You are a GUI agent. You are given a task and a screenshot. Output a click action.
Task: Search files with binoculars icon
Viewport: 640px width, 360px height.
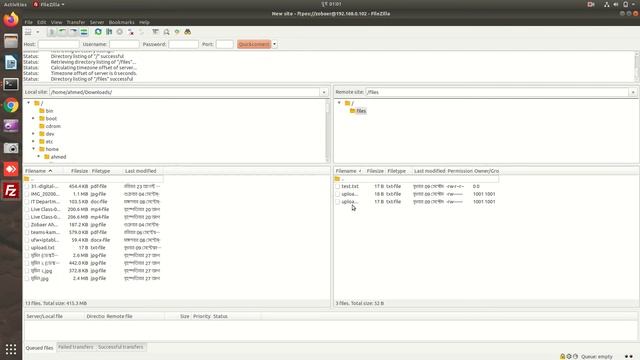[x=188, y=32]
